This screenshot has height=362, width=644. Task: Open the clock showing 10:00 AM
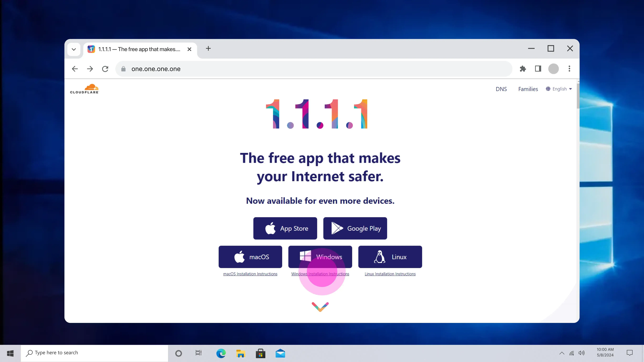tap(605, 352)
